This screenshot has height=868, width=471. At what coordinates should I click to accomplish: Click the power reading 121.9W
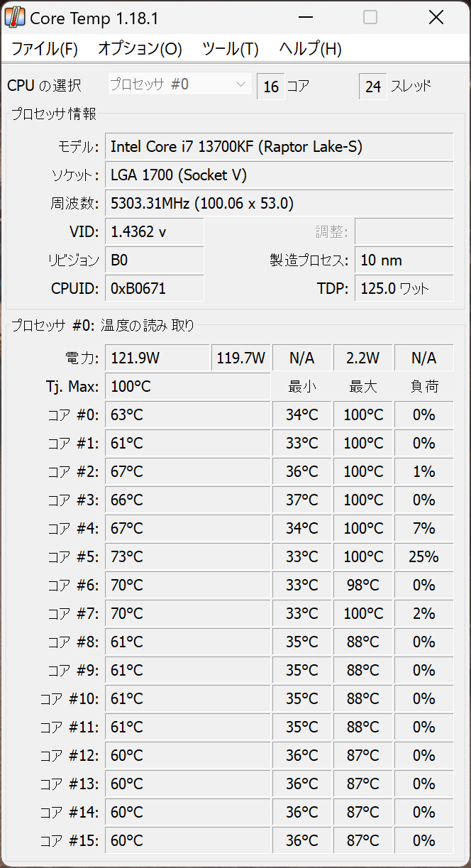tap(157, 358)
